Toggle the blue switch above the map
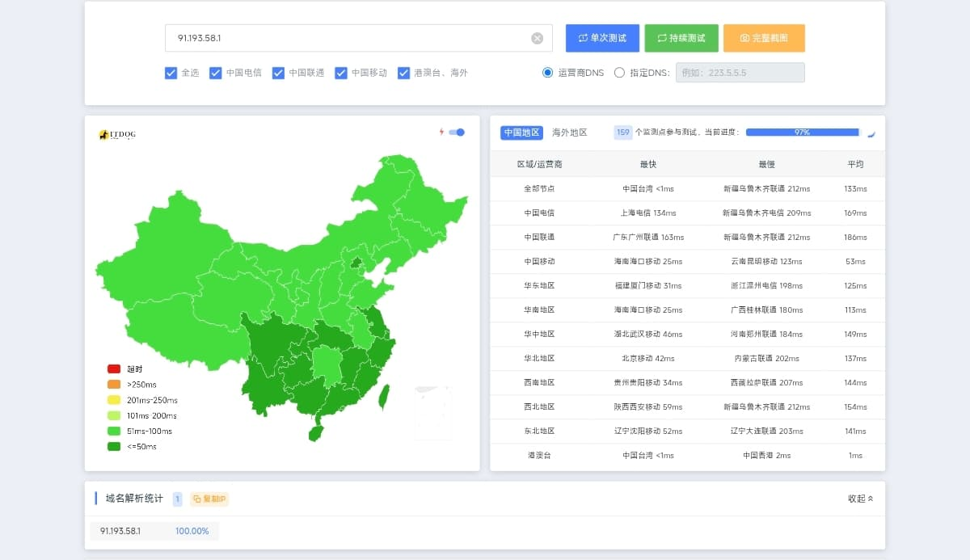 (x=457, y=133)
